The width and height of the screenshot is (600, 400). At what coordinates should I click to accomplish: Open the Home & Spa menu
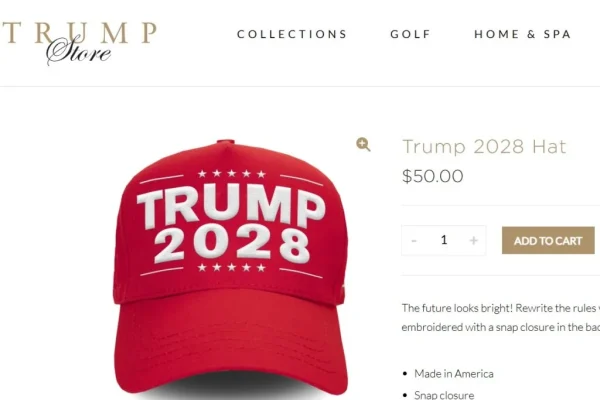pos(522,34)
